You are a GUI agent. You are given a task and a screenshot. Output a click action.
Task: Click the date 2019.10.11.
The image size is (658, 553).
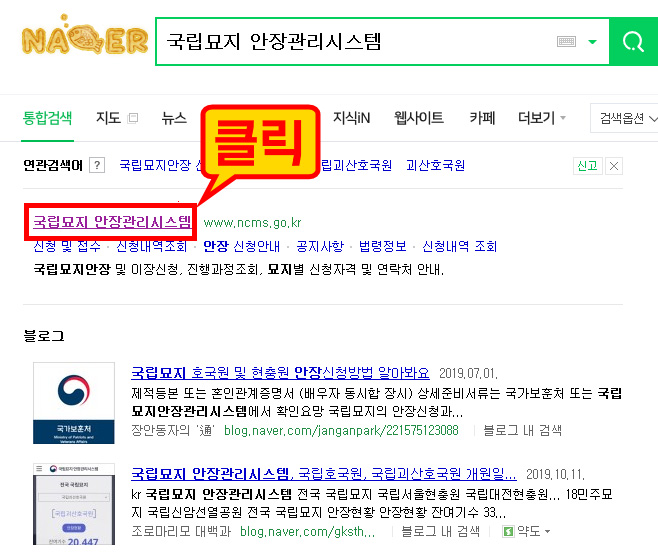pyautogui.click(x=555, y=475)
